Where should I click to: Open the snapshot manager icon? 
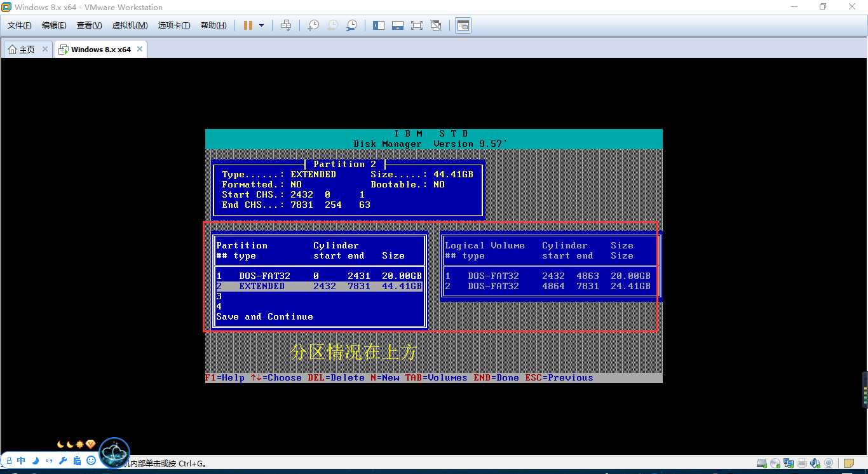tap(351, 25)
